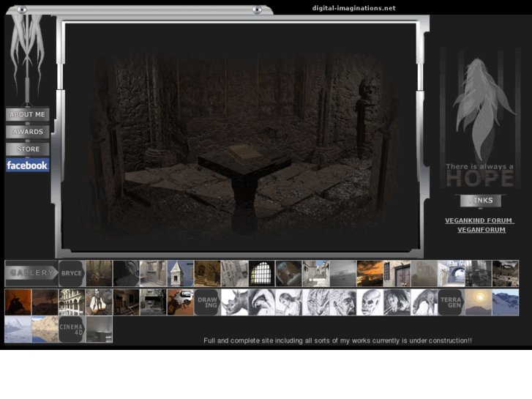Select the CINEMA 4D gallery section
532x399 pixels.
point(72,329)
